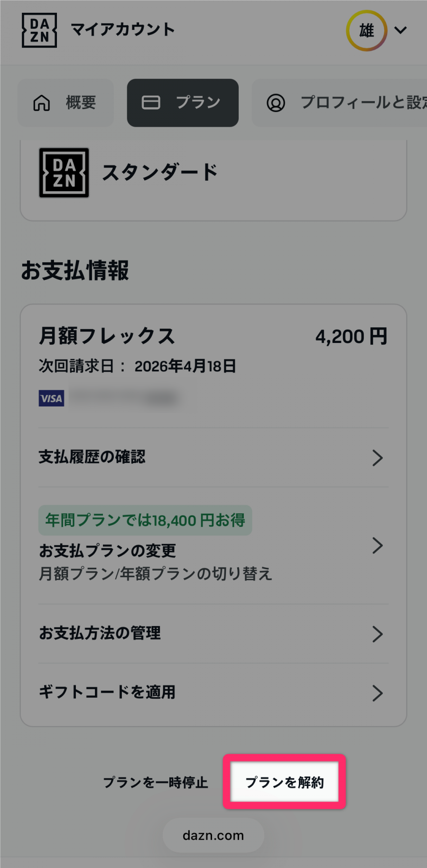Image resolution: width=427 pixels, height=868 pixels.
Task: Click the home icon in 概要 tab
Action: [42, 103]
